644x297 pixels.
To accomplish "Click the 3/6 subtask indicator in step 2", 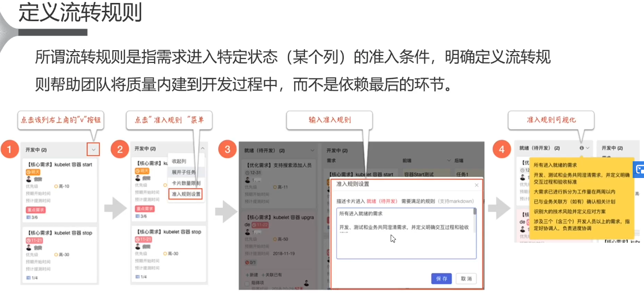I will pos(141,216).
